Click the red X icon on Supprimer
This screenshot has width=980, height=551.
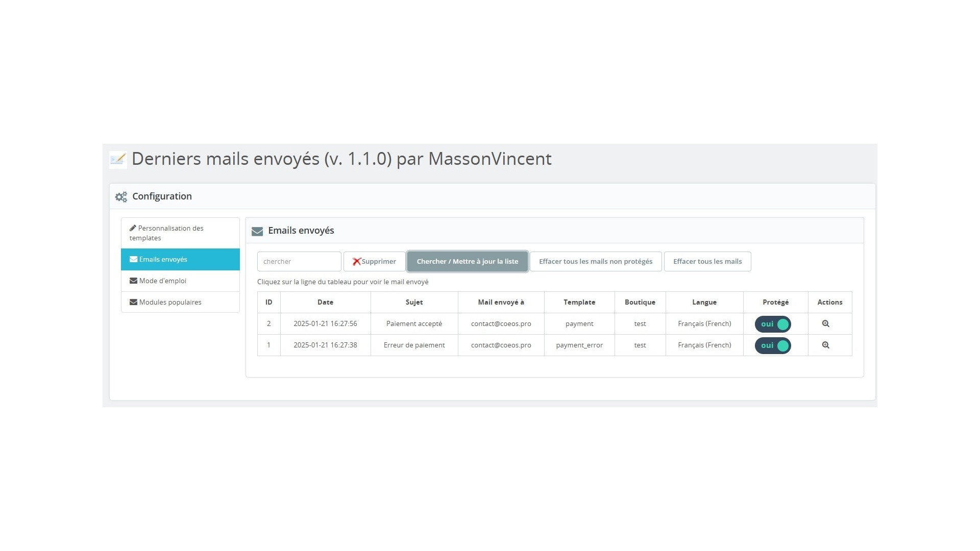[356, 262]
